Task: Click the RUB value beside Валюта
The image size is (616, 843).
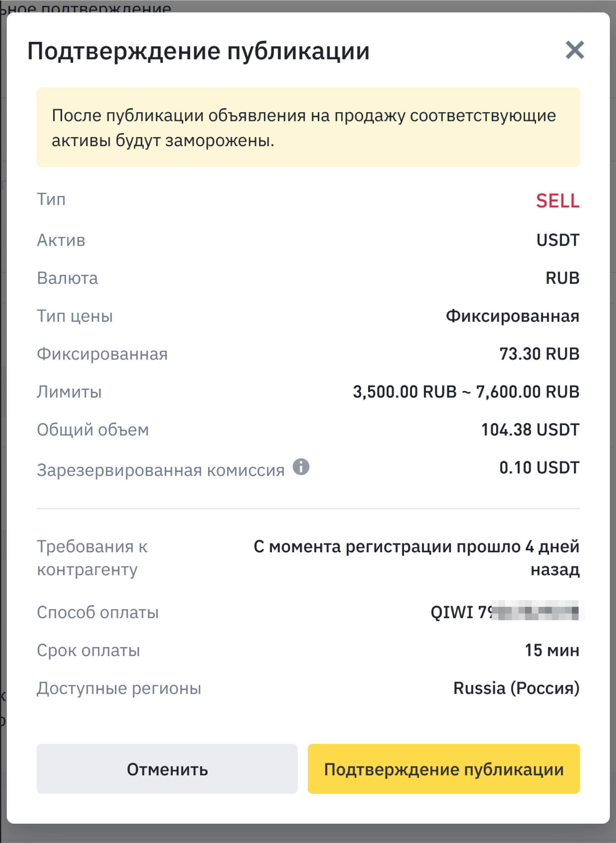Action: [562, 278]
